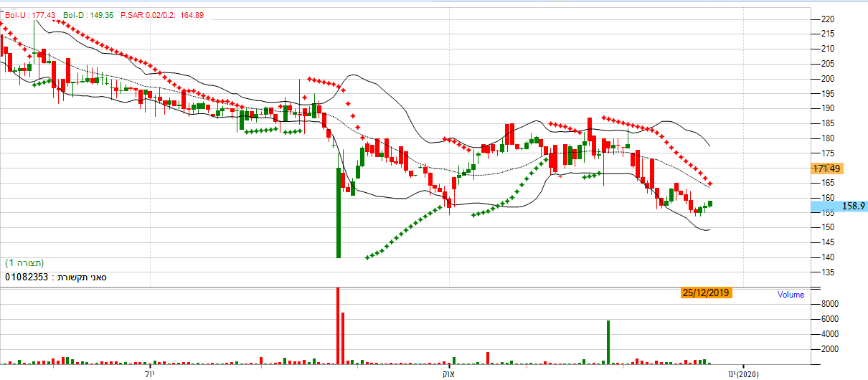Click the long green candlestick dropping to 140
The height and width of the screenshot is (380, 868).
pyautogui.click(x=338, y=212)
